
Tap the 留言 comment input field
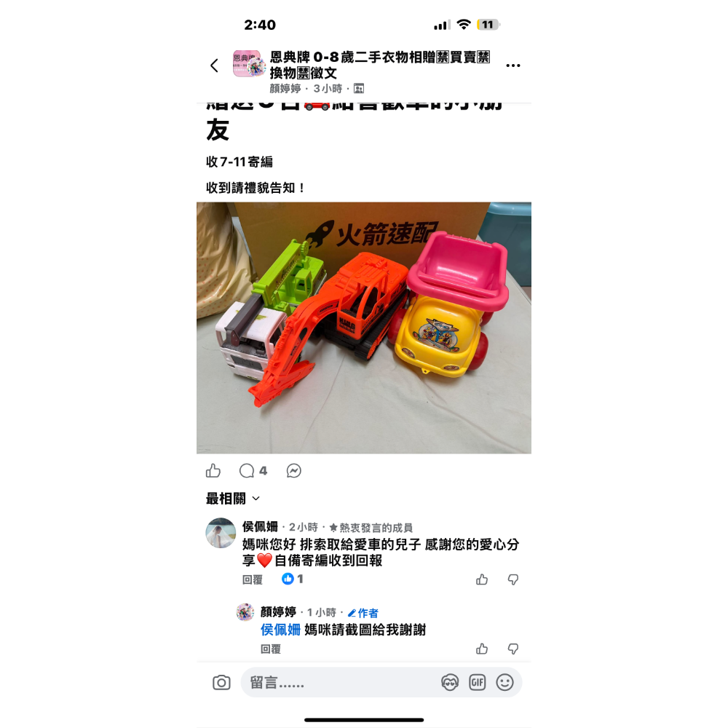(339, 683)
